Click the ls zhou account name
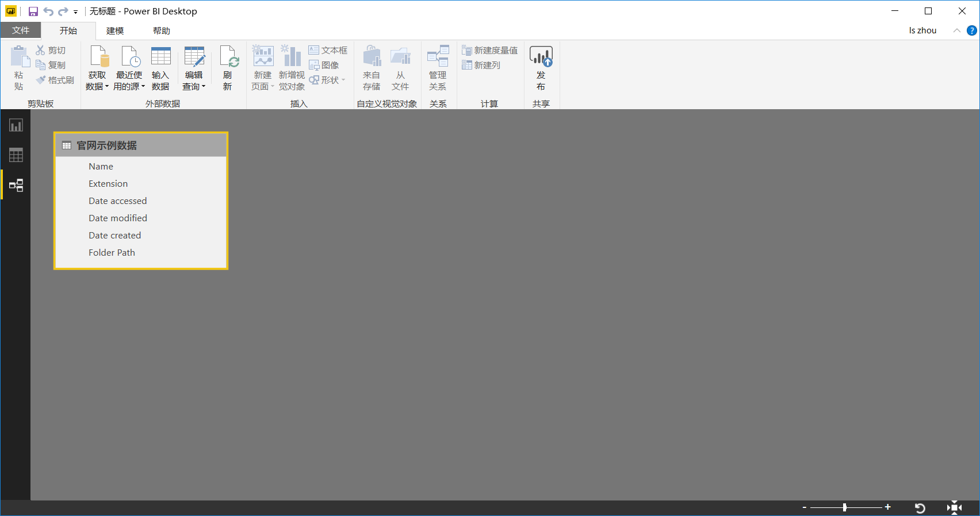Image resolution: width=980 pixels, height=516 pixels. tap(922, 30)
